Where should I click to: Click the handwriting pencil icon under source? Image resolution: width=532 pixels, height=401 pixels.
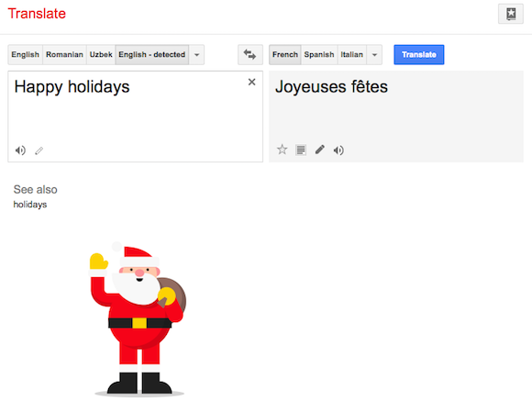tap(39, 150)
